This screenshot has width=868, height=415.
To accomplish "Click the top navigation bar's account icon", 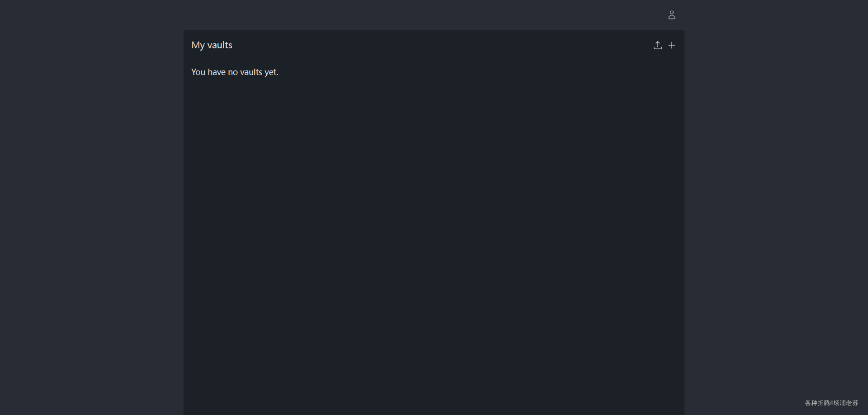I will pos(671,15).
